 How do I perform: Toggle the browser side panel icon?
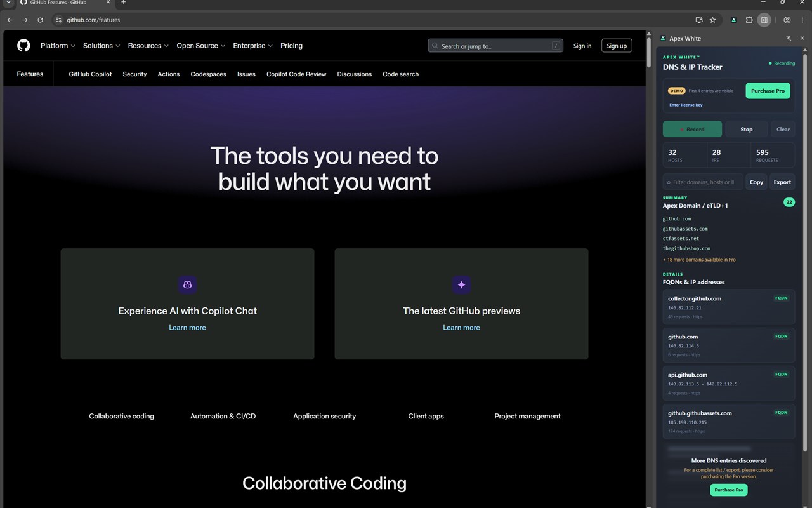[x=764, y=20]
